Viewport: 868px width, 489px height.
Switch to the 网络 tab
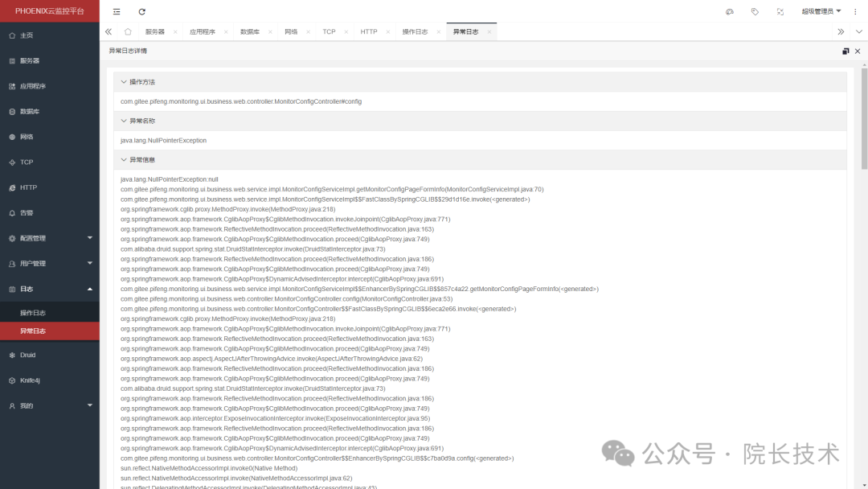point(291,31)
